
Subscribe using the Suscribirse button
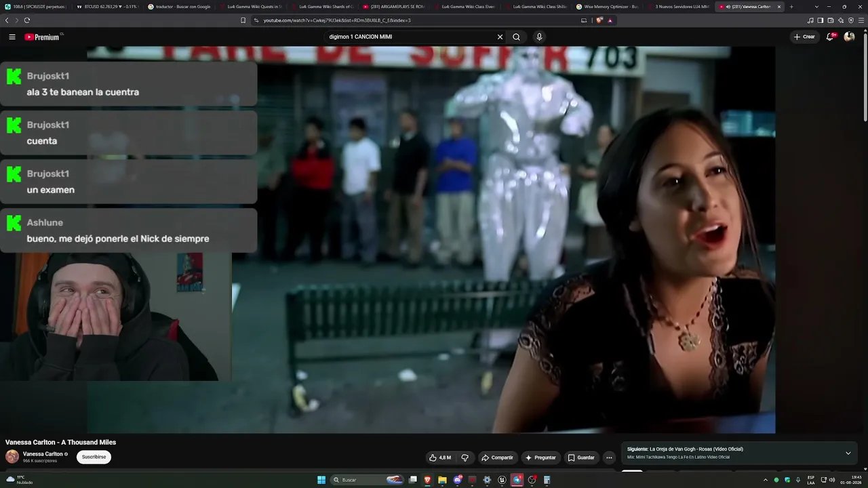click(94, 457)
